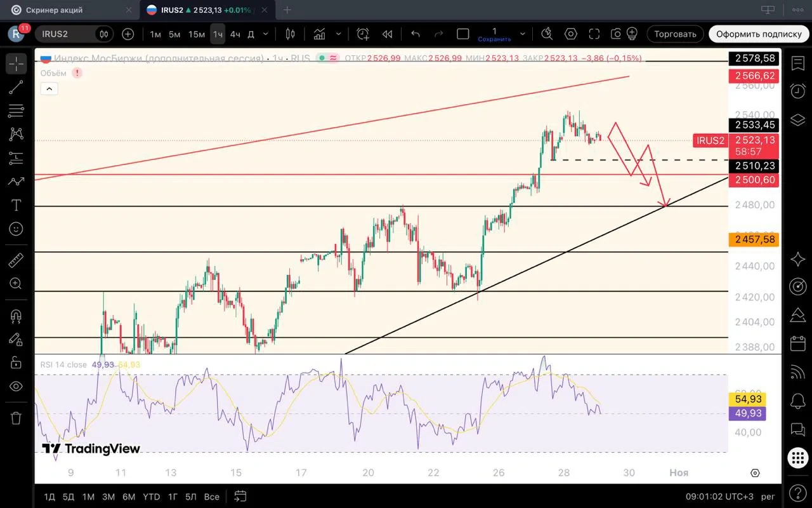
Task: Select the ruler measure tool
Action: (16, 260)
